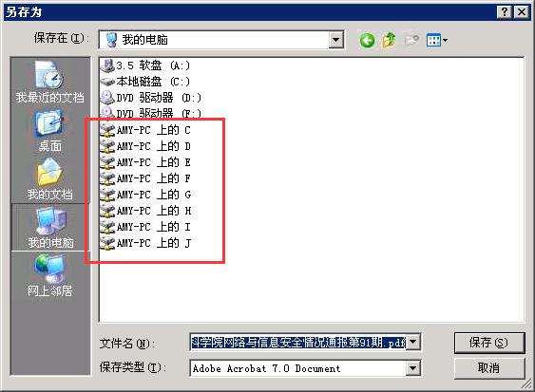Select 我的电脑 in places bar
535x392 pixels.
50,228
